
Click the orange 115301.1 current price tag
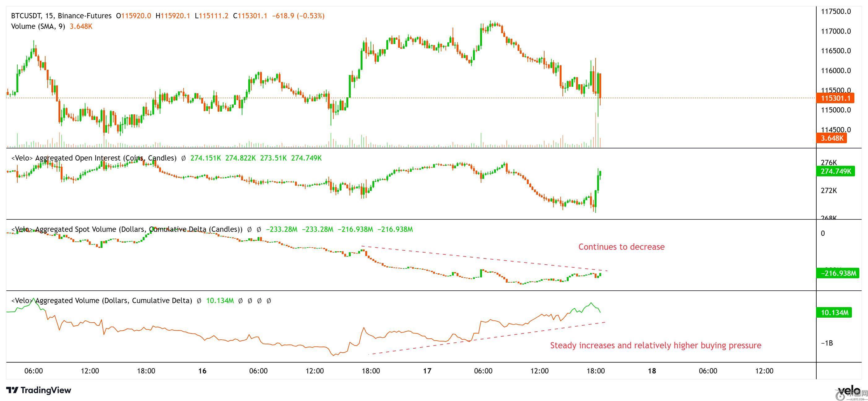(x=835, y=98)
